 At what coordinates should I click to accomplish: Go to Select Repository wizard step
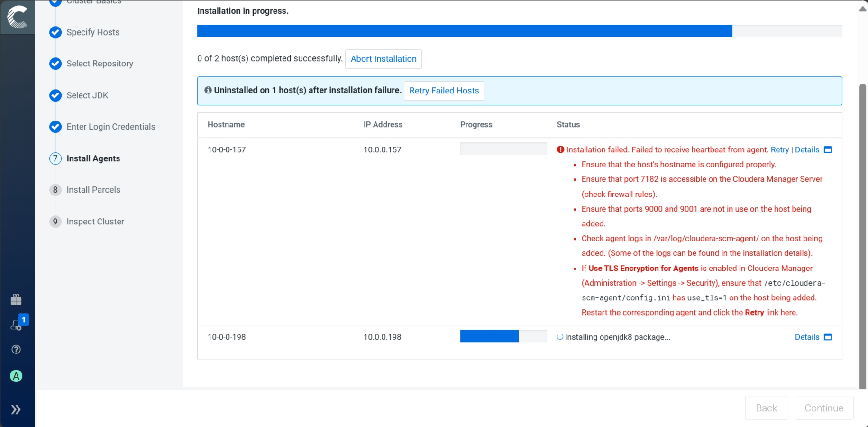(100, 64)
